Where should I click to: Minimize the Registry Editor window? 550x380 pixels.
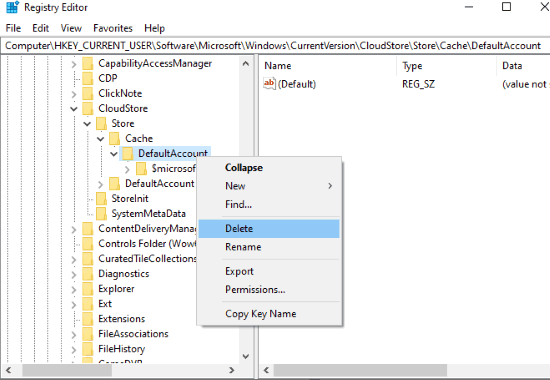tap(469, 7)
